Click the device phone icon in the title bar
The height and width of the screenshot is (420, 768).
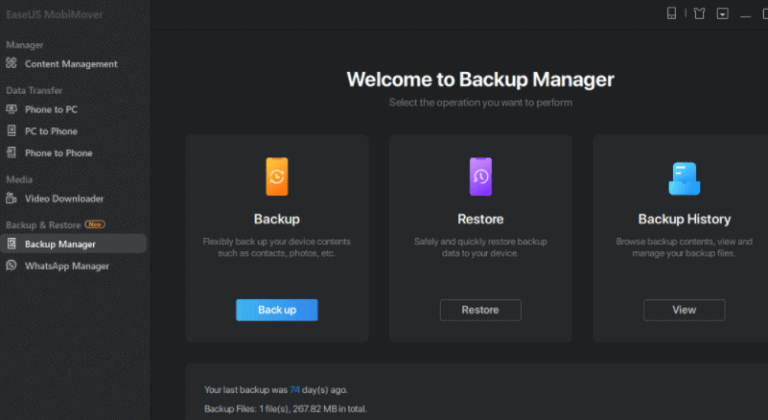(672, 13)
